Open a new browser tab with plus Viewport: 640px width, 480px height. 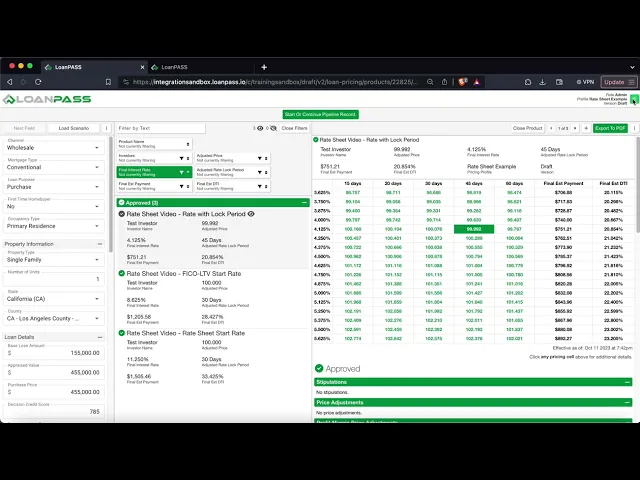pos(264,67)
